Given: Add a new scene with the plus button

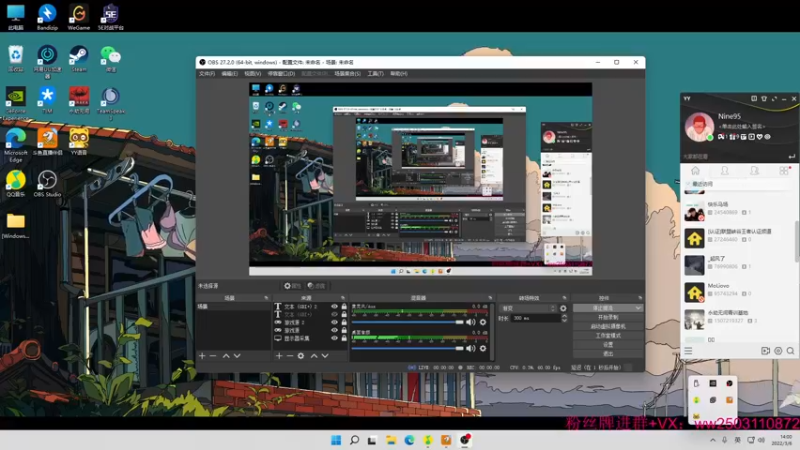Looking at the screenshot, I should 202,356.
